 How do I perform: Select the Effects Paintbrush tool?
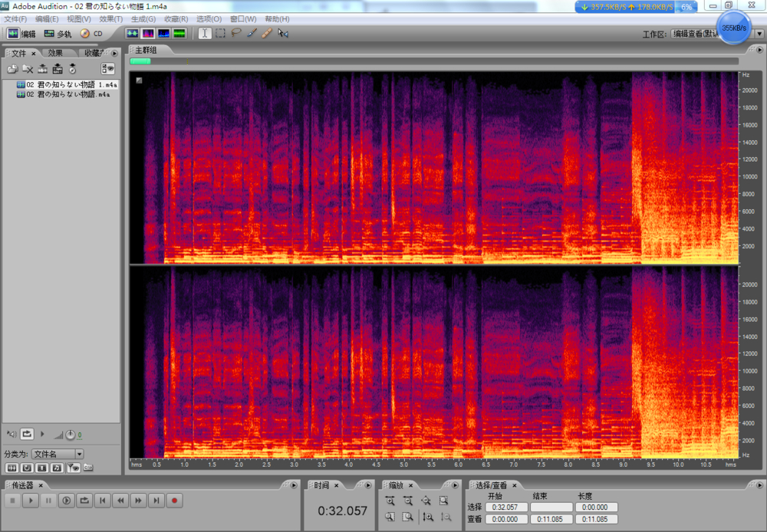[x=252, y=34]
